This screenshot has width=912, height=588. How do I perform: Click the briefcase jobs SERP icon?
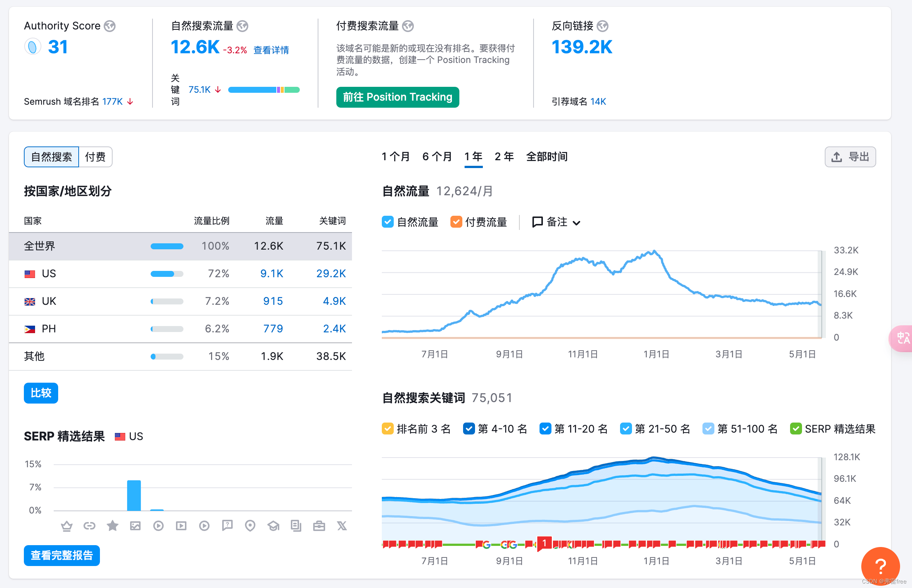319,526
